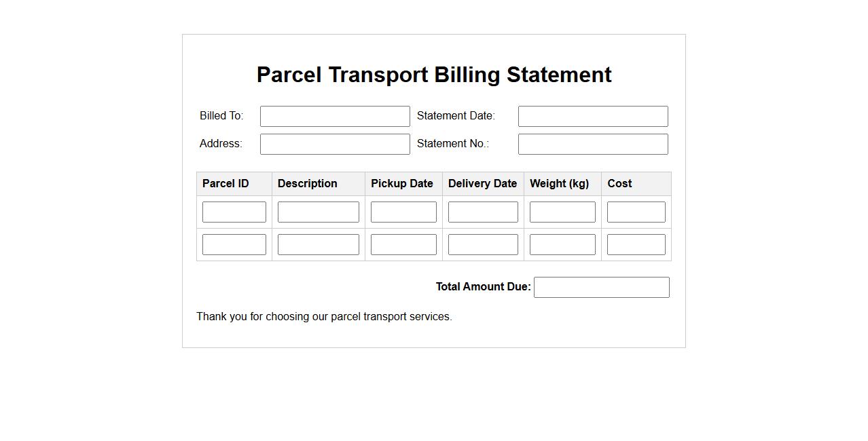
Task: Select second row Cost field
Action: pyautogui.click(x=636, y=244)
